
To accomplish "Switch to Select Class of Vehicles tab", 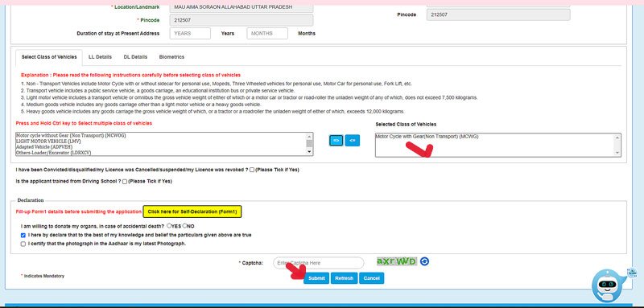I will (x=49, y=57).
